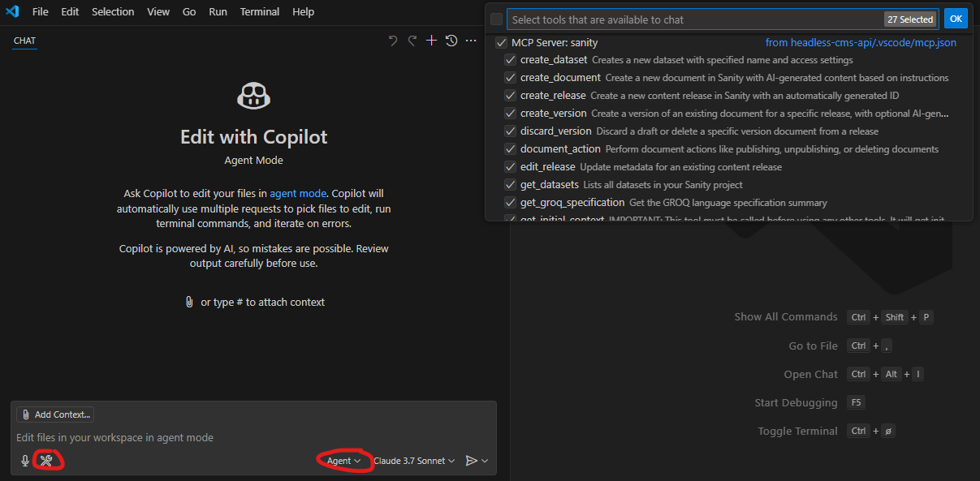This screenshot has height=481, width=980.
Task: Open the tools configuration wrench icon
Action: (x=47, y=459)
